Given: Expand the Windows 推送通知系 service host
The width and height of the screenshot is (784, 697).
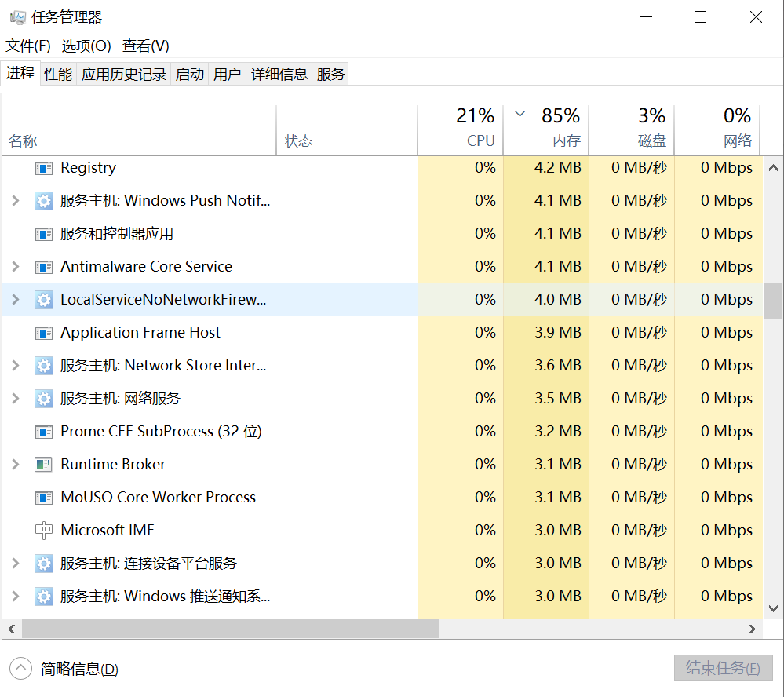Looking at the screenshot, I should (x=16, y=597).
